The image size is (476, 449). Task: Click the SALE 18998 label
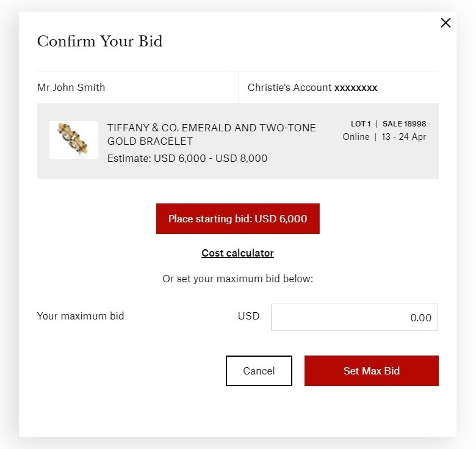coord(404,124)
